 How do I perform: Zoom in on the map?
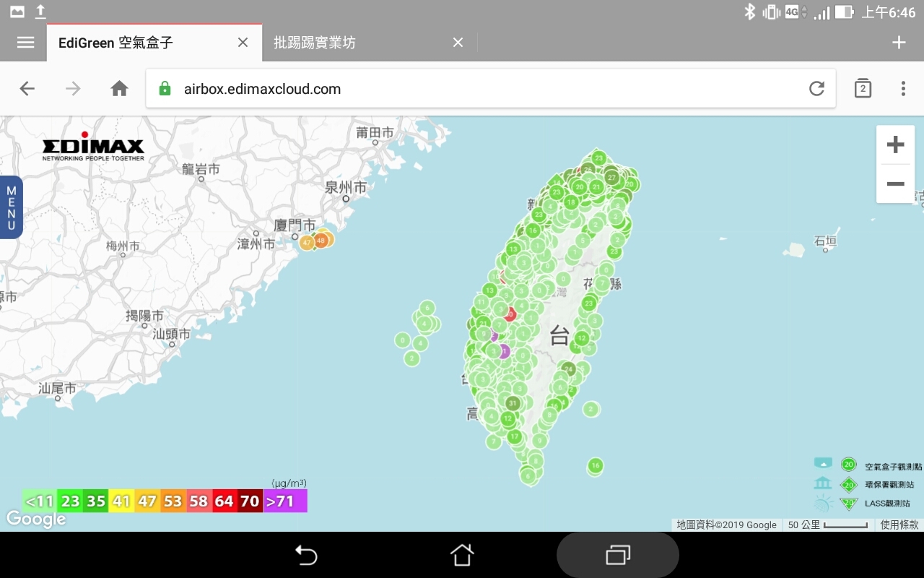(896, 144)
